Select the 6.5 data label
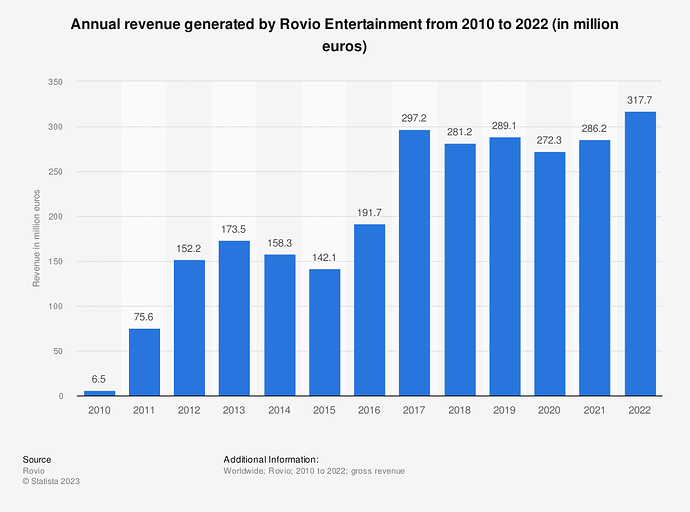This screenshot has width=690, height=512. 99,379
